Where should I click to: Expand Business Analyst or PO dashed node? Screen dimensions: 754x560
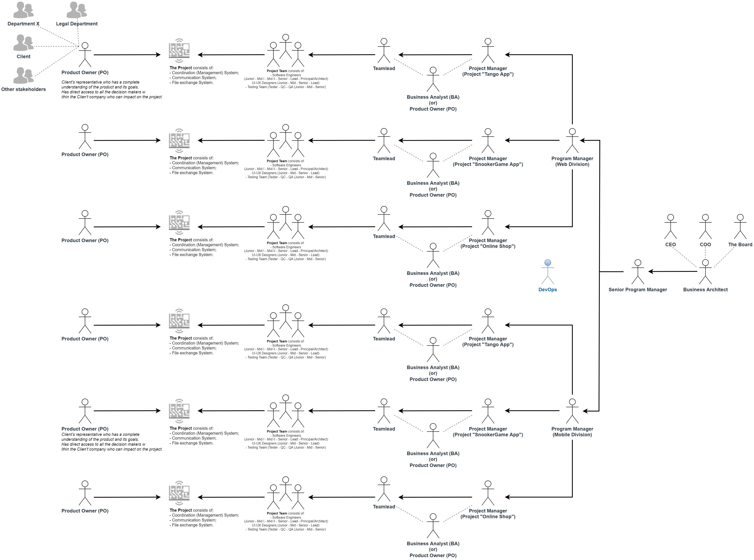(433, 82)
